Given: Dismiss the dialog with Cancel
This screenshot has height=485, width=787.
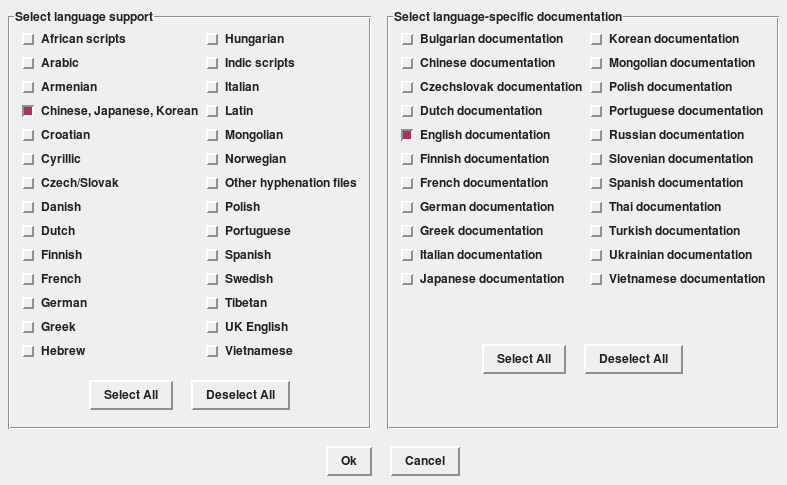Looking at the screenshot, I should pyautogui.click(x=425, y=461).
